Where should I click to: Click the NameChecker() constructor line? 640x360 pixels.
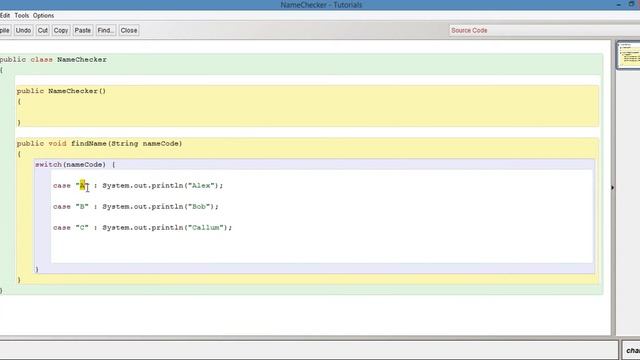pos(61,91)
